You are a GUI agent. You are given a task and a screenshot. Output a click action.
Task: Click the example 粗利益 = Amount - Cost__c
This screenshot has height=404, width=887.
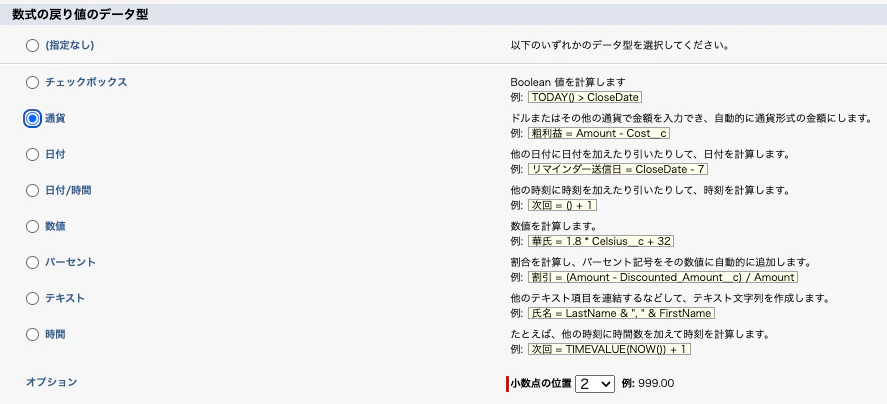(x=599, y=134)
